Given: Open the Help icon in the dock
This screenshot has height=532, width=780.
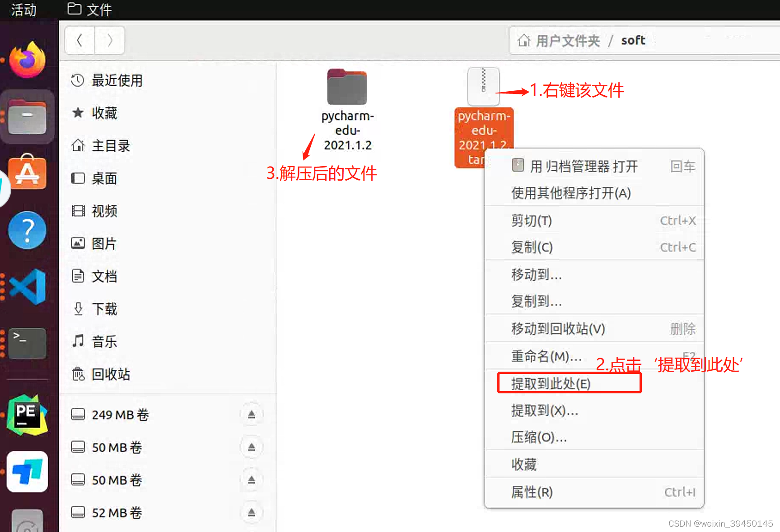Looking at the screenshot, I should [x=28, y=230].
